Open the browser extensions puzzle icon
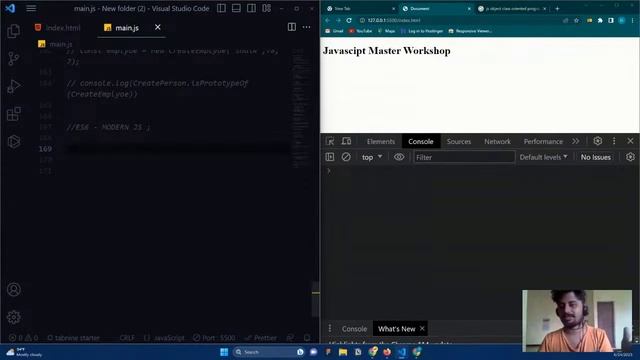640x360 pixels. click(600, 20)
